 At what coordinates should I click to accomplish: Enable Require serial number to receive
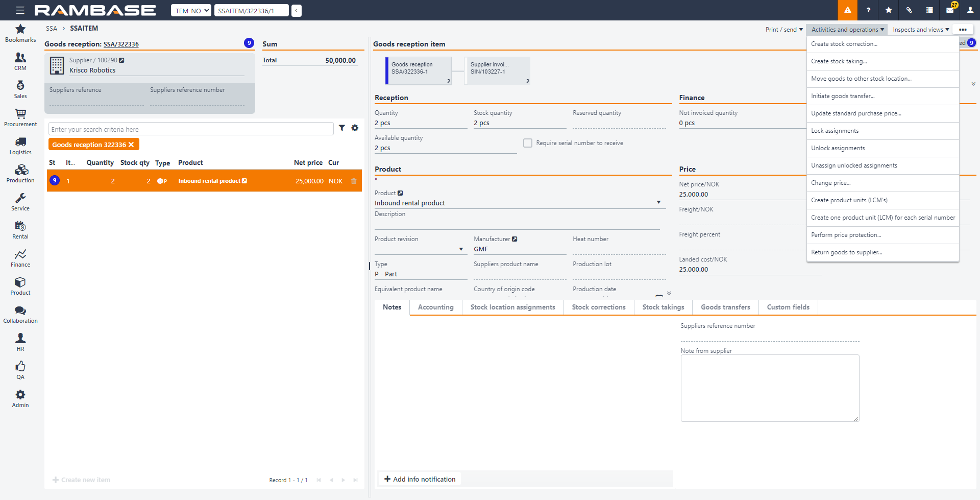(x=528, y=143)
